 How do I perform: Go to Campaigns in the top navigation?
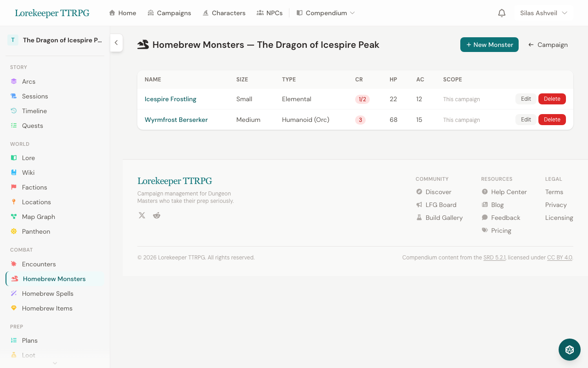click(x=169, y=13)
